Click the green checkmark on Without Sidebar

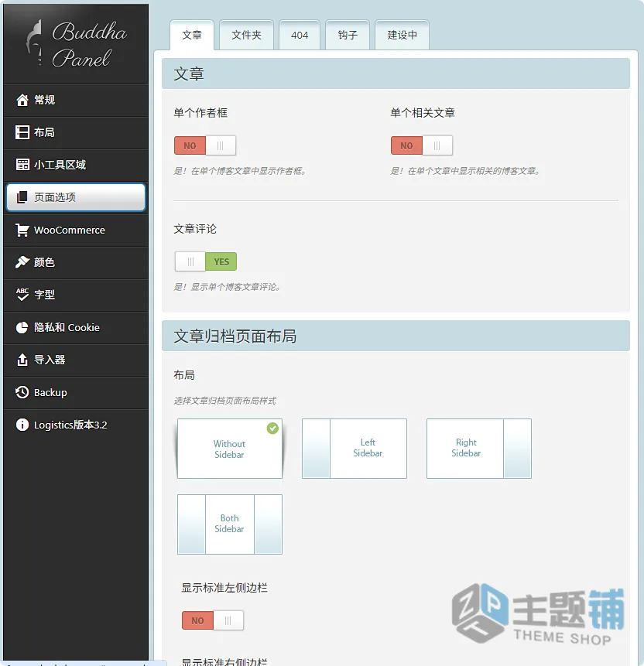tap(272, 429)
